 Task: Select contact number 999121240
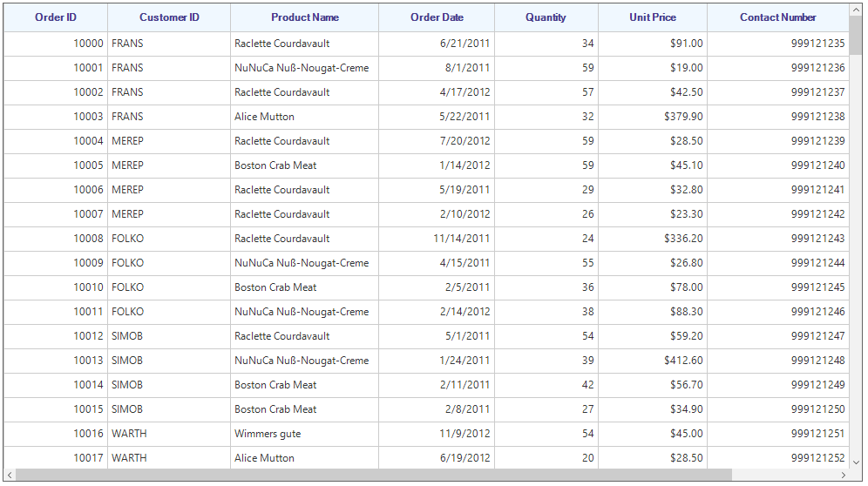(777, 165)
